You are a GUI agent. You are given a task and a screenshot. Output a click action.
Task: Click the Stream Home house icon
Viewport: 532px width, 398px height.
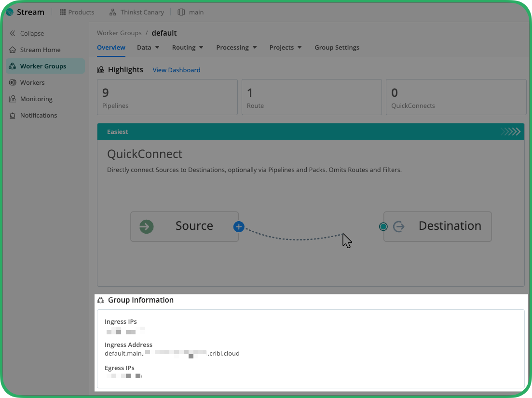(13, 50)
